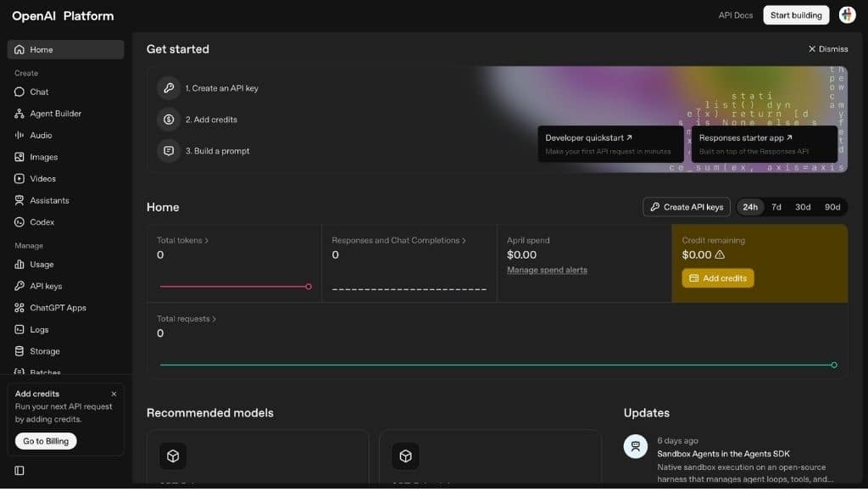Click '2. Add credits' step

point(211,120)
